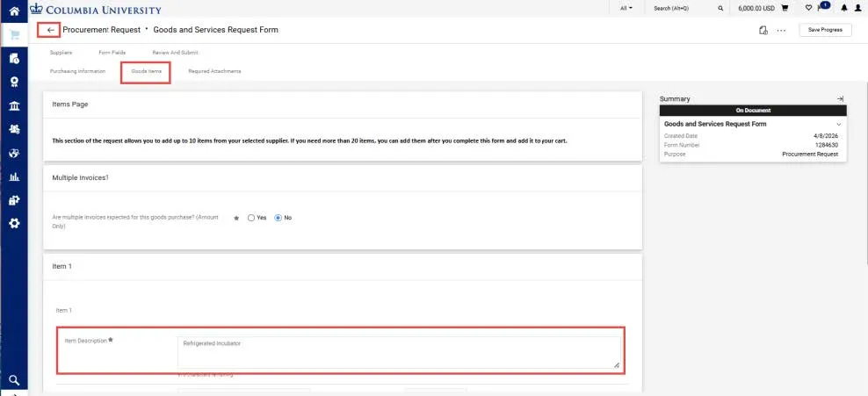Click the On Document header bar

tap(753, 111)
